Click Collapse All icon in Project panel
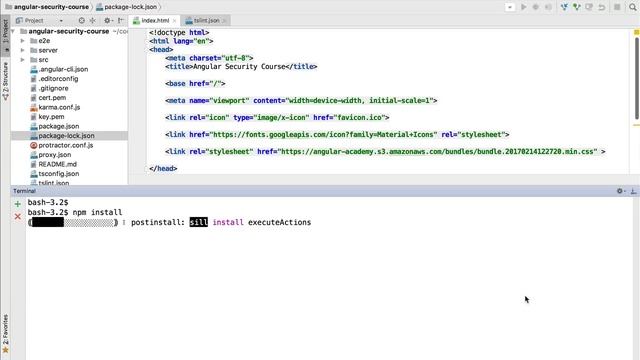 [x=93, y=20]
